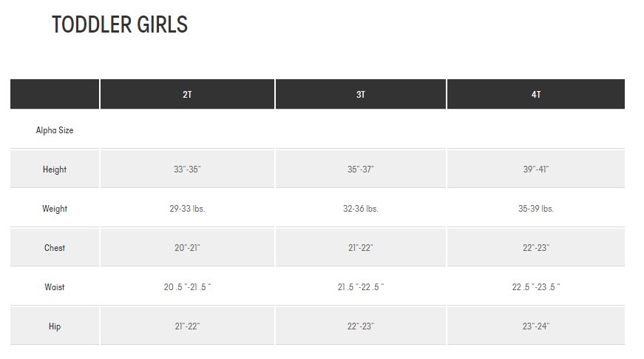Viewport: 644px width, 359px height.
Task: Click the 35"-37" height cell
Action: (x=361, y=170)
